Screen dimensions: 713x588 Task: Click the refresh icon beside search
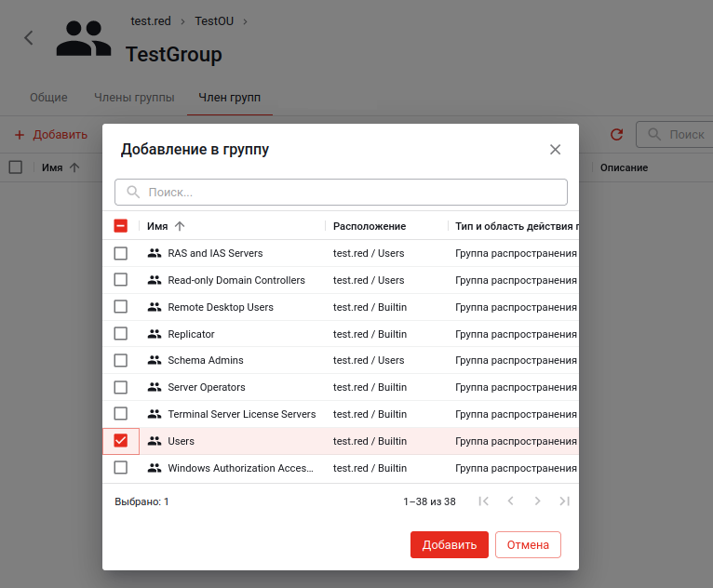[616, 135]
